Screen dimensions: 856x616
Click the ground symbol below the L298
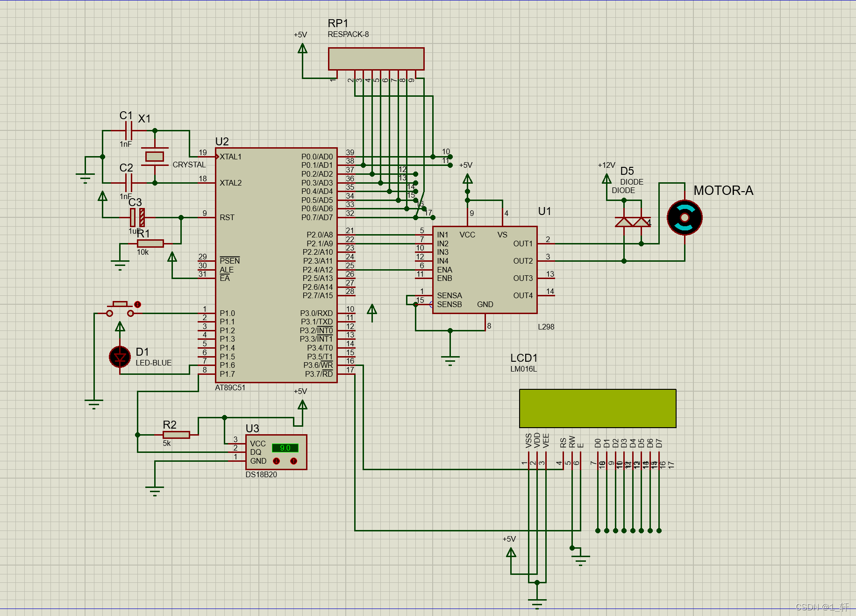(x=450, y=361)
